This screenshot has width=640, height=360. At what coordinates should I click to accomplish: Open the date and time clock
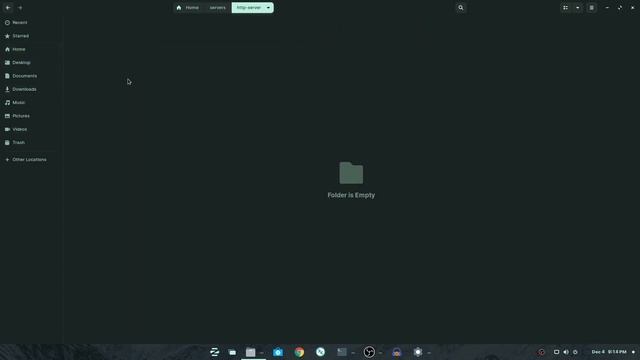[x=609, y=352]
